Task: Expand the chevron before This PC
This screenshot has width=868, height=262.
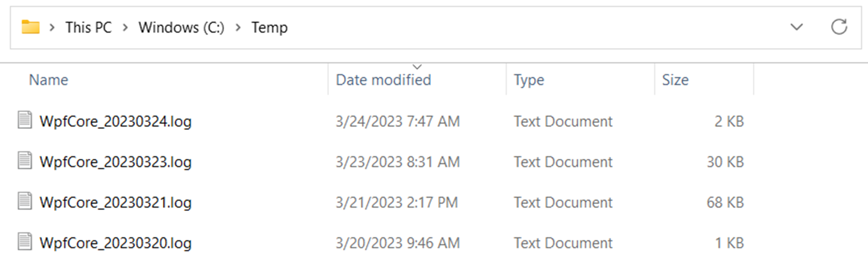Action: pyautogui.click(x=52, y=28)
